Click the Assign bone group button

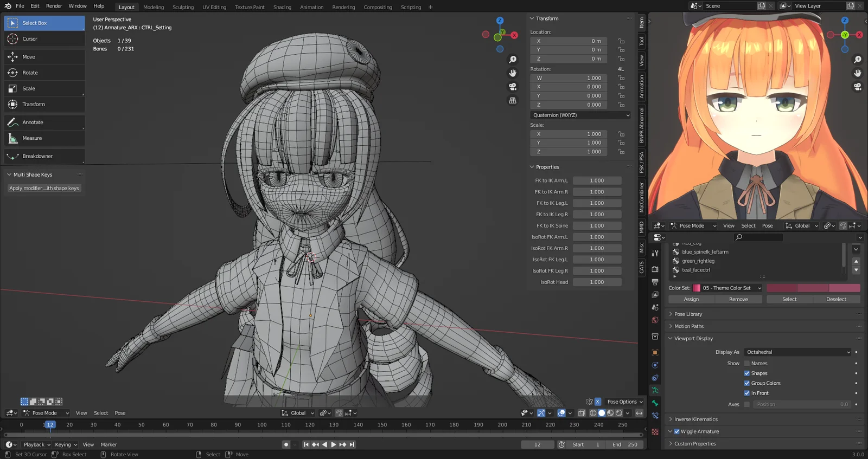691,299
